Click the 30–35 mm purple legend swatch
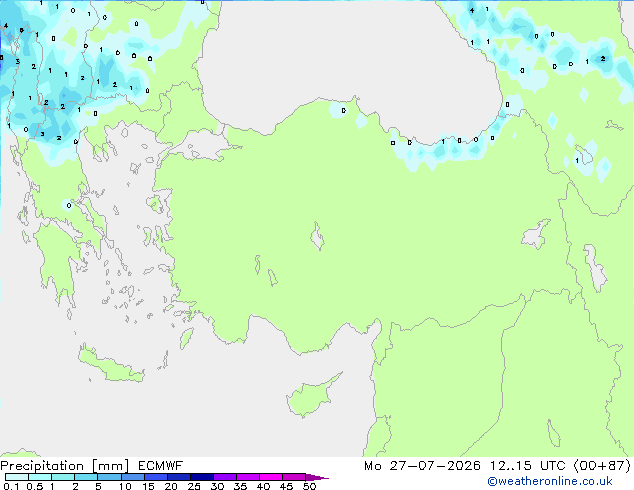The width and height of the screenshot is (634, 490). click(x=225, y=477)
